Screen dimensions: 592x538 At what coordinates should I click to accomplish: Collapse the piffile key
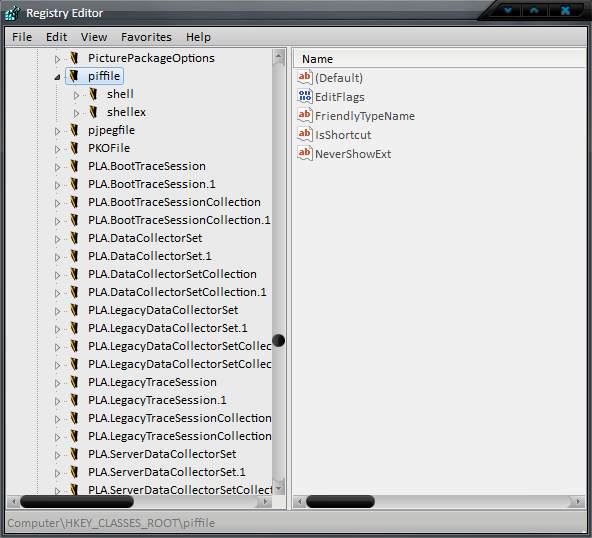point(57,77)
